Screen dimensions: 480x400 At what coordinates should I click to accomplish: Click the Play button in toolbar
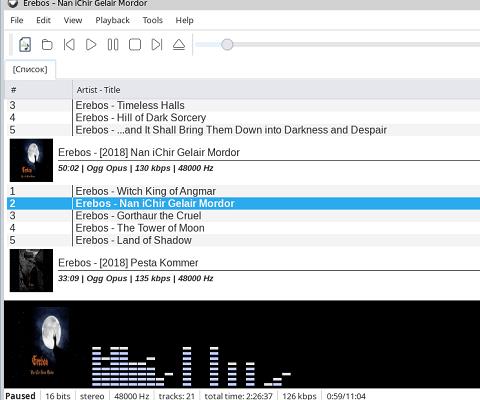tap(91, 45)
